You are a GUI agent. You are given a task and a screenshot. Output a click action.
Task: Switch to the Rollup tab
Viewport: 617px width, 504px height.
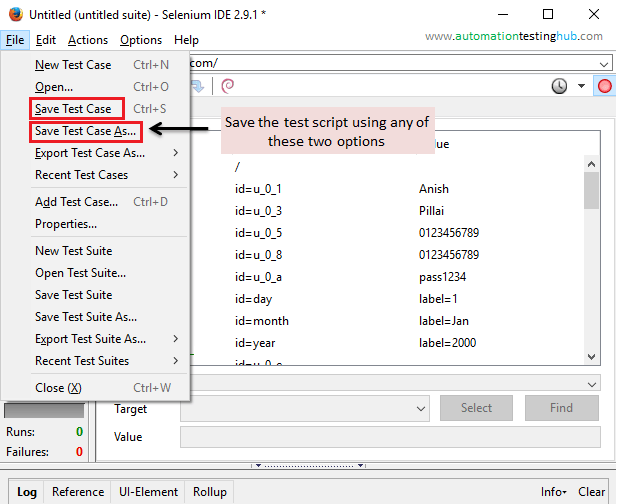pyautogui.click(x=210, y=492)
